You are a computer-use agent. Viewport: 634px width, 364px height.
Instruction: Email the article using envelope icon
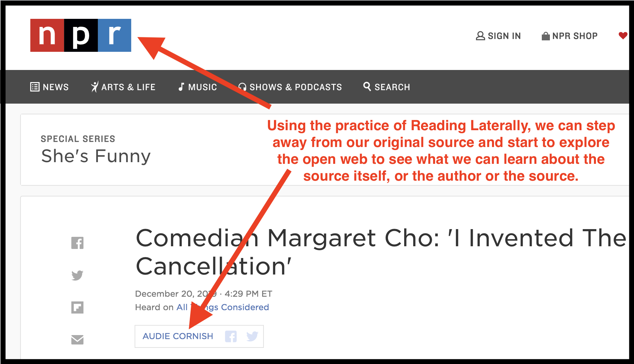pos(77,340)
